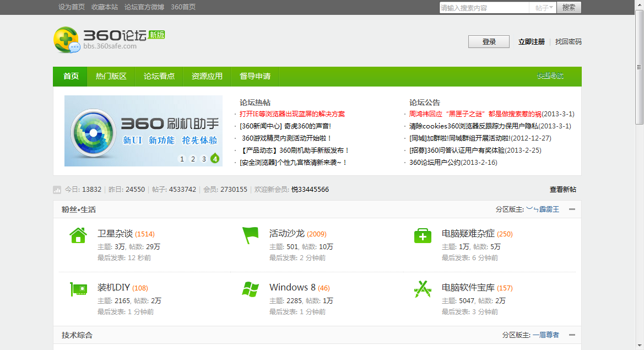Open the 资源应用 navigation tab
Image resolution: width=644 pixels, height=350 pixels.
pyautogui.click(x=207, y=77)
